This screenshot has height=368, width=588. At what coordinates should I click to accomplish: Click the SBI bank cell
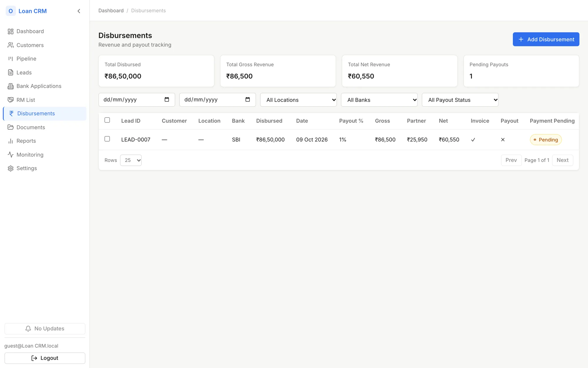(x=236, y=140)
